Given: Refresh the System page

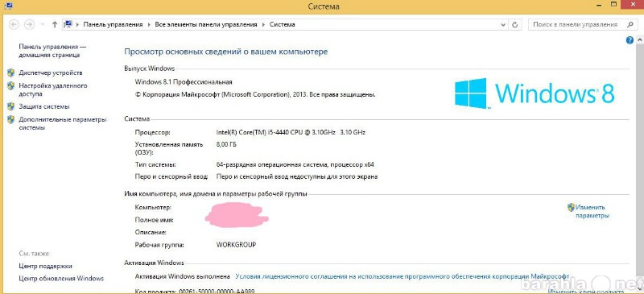Looking at the screenshot, I should click(514, 25).
